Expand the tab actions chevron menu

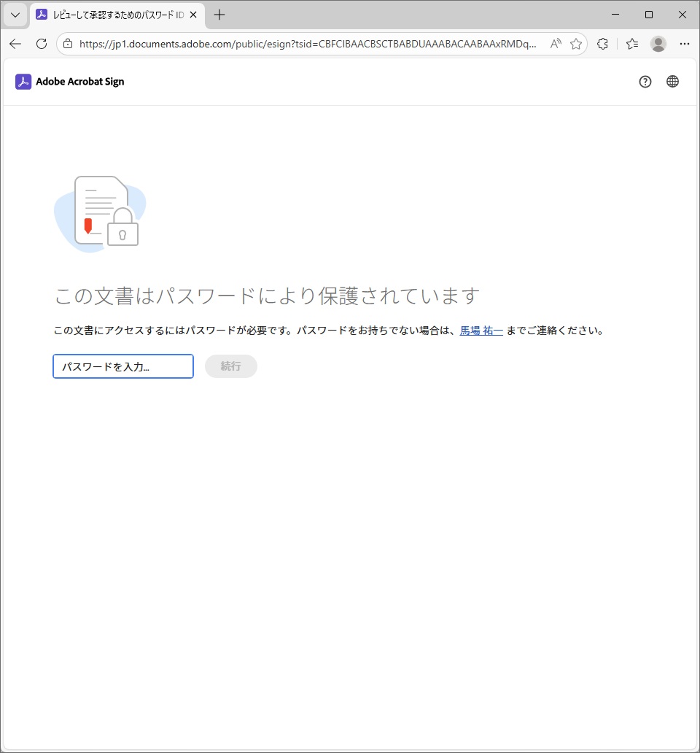15,15
